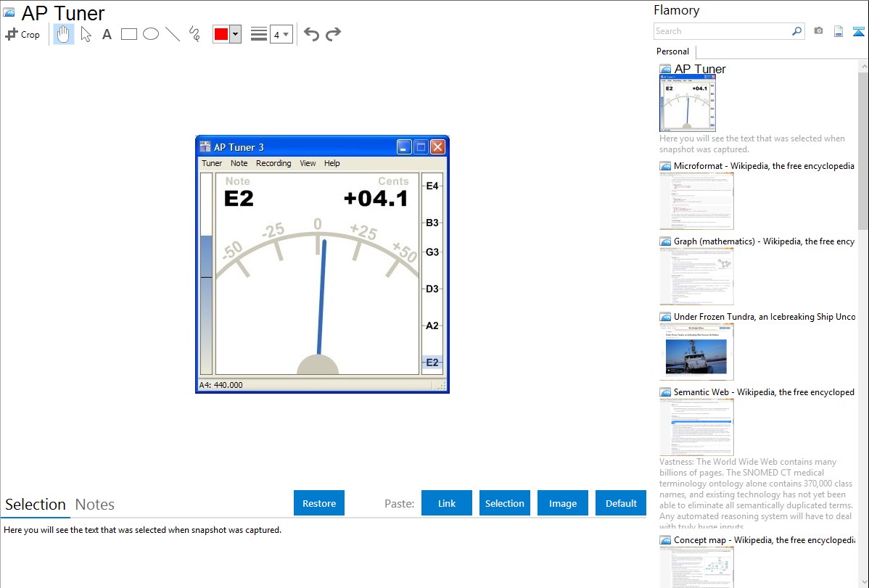Click the icon beside the Microformat title
The width and height of the screenshot is (869, 588).
(665, 166)
